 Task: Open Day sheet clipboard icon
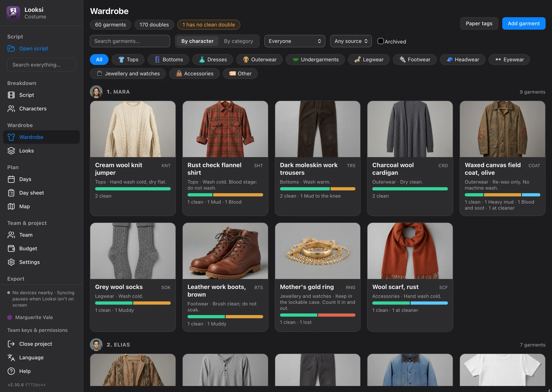[x=11, y=193]
